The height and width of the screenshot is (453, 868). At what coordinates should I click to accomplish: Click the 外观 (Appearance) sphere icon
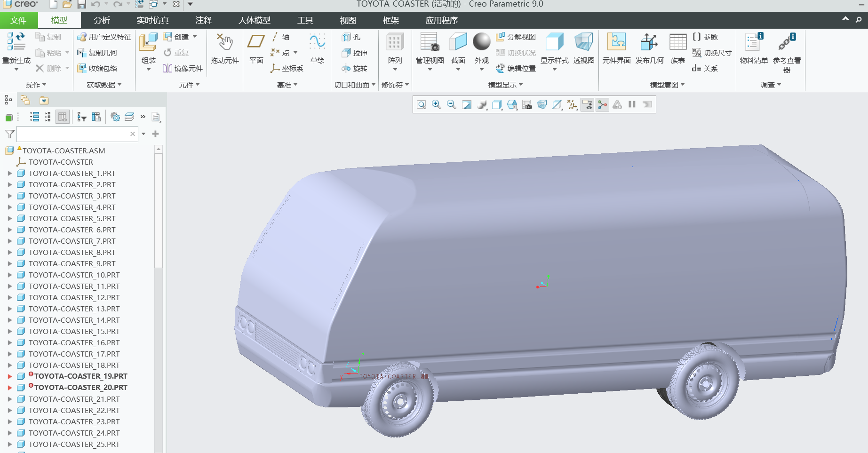pyautogui.click(x=481, y=41)
